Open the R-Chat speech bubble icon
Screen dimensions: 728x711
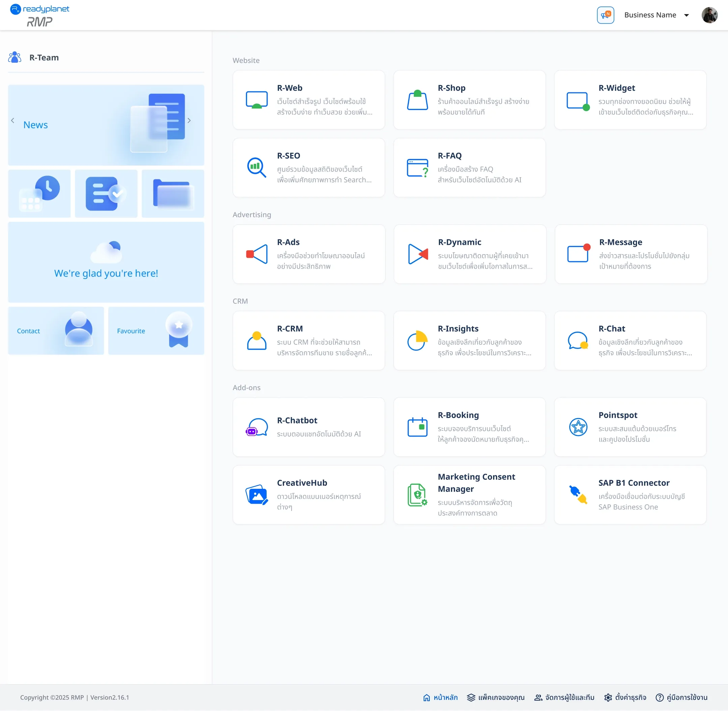point(578,340)
